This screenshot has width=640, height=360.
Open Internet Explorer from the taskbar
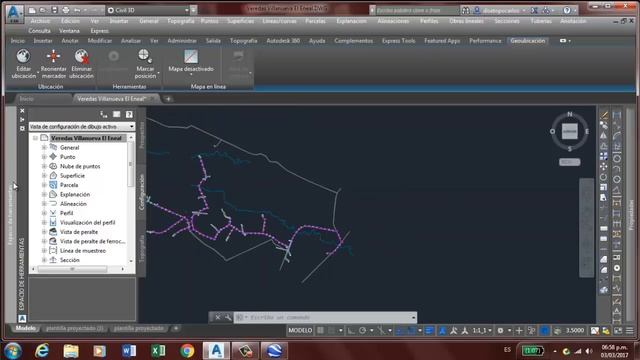pos(42,351)
